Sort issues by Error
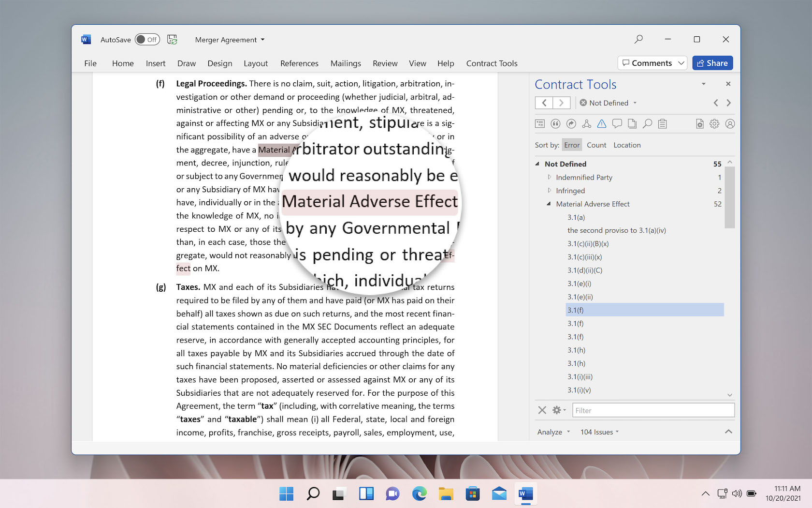 (572, 145)
